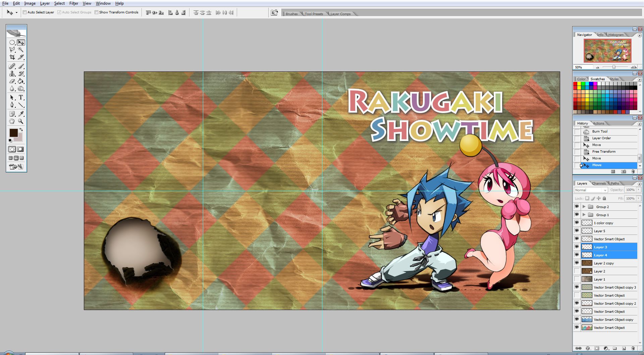Screen dimensions: 644x355
Task: Swap foreground and background colors
Action: pos(21,130)
